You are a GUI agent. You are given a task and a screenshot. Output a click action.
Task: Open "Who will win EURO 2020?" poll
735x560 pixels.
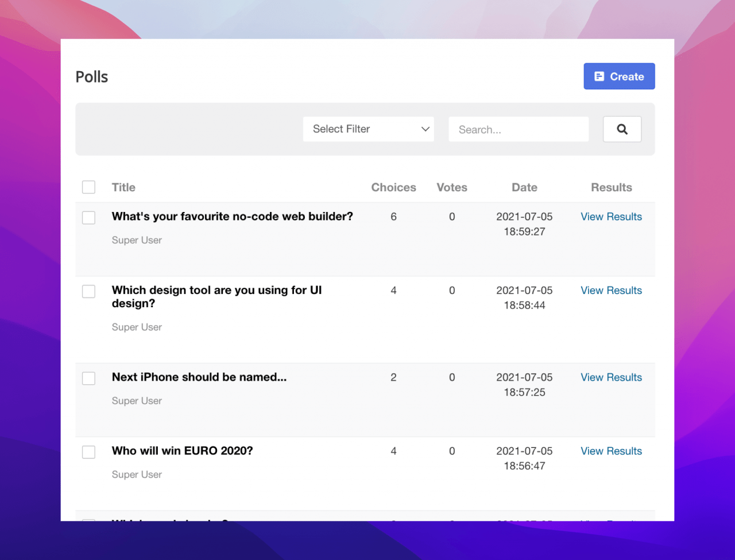tap(182, 451)
